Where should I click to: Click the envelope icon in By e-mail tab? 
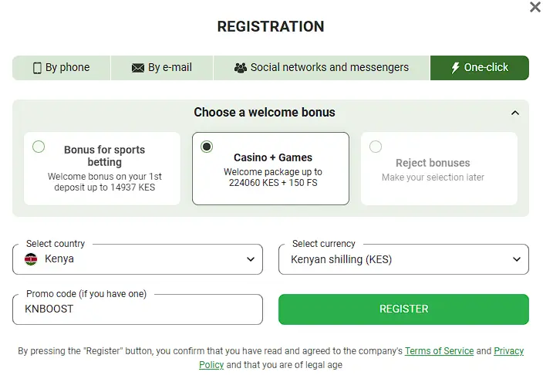click(138, 68)
